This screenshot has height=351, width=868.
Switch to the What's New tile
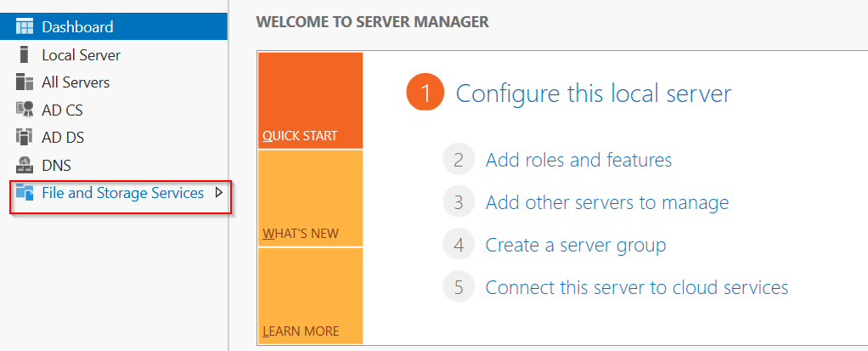pyautogui.click(x=310, y=198)
